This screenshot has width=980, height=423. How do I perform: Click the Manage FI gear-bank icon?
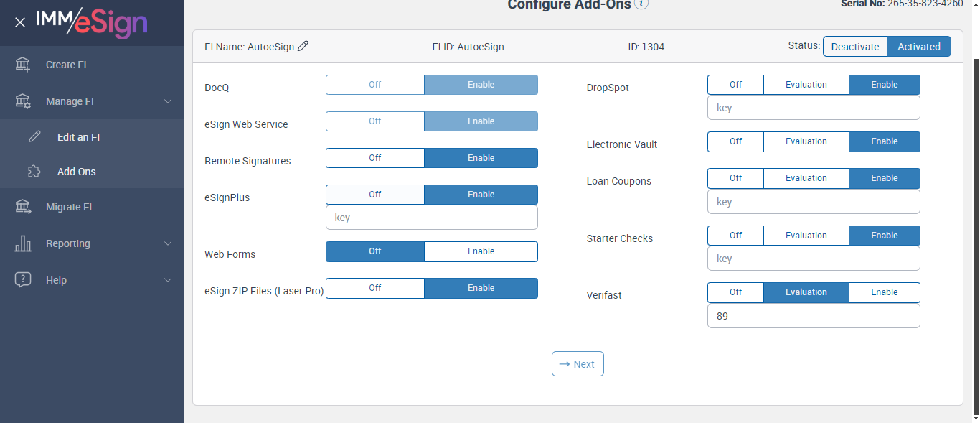(x=23, y=101)
